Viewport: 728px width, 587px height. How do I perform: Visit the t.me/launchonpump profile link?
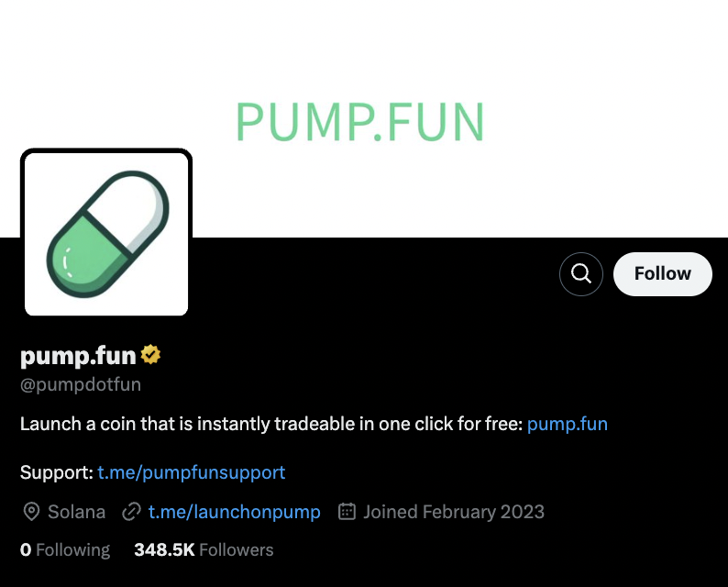tap(234, 512)
